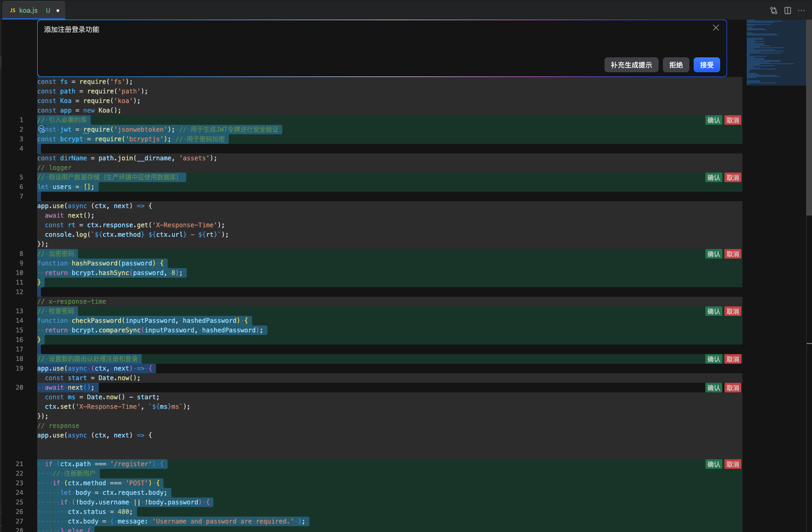The height and width of the screenshot is (532, 812).
Task: Click the line "if (ctx.method === 'POST')"
Action: click(106, 483)
